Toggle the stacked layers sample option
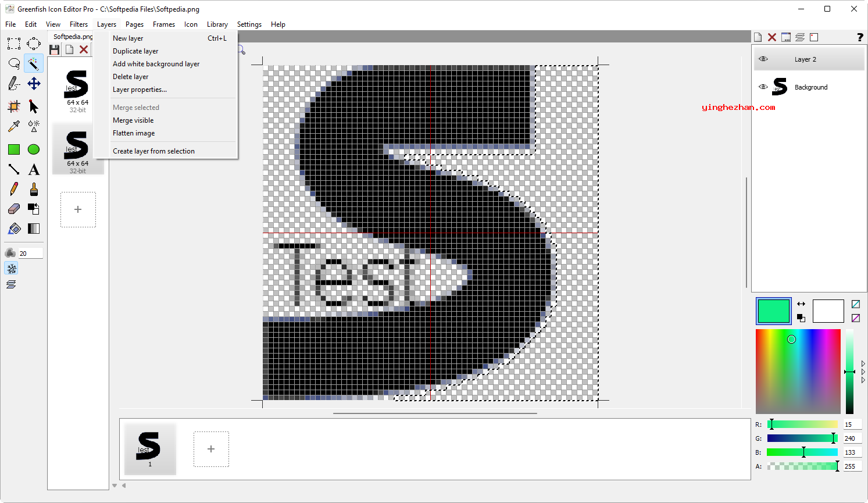Image resolution: width=868 pixels, height=503 pixels. (11, 284)
